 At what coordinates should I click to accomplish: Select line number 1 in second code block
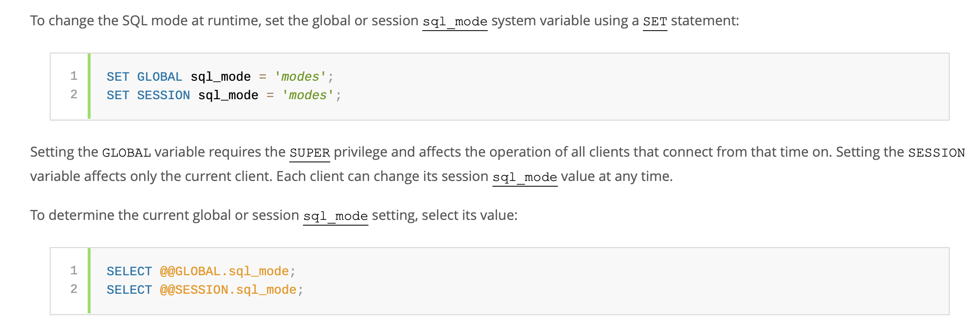click(x=74, y=271)
